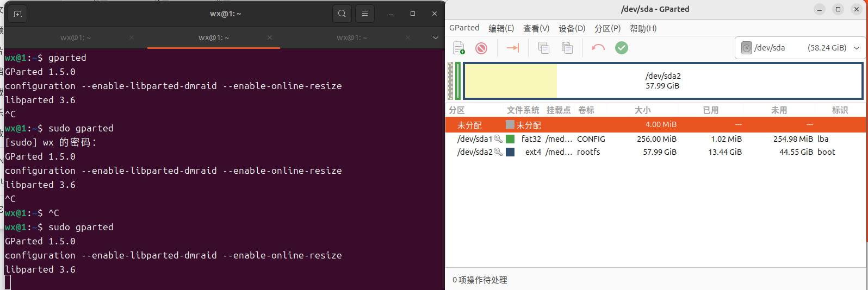Open the GParted menu
The width and height of the screenshot is (868, 290).
pyautogui.click(x=464, y=28)
